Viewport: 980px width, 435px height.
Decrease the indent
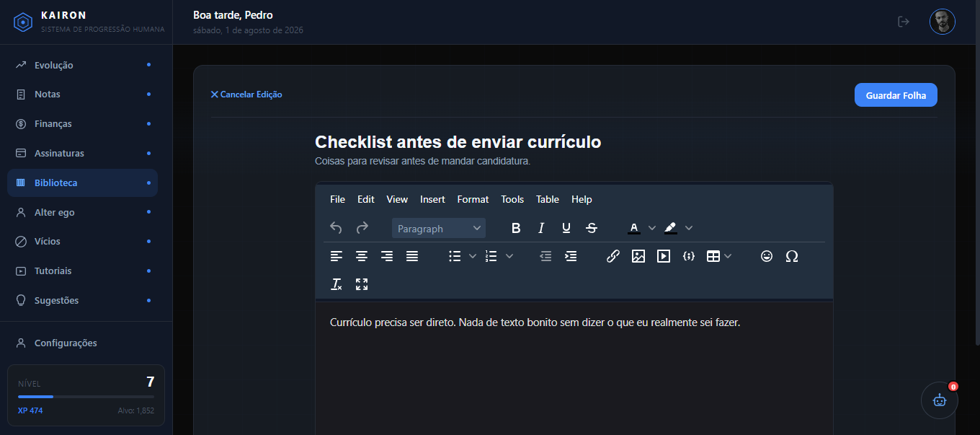coord(545,256)
